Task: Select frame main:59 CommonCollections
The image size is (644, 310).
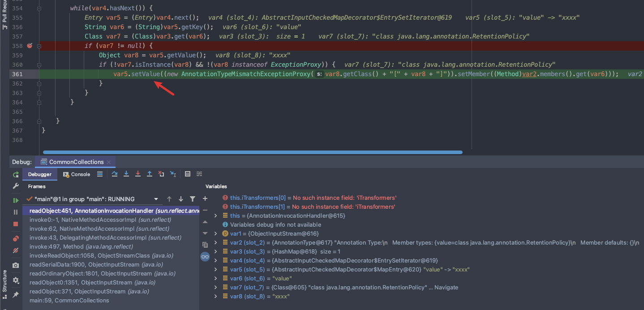Action: (111, 300)
